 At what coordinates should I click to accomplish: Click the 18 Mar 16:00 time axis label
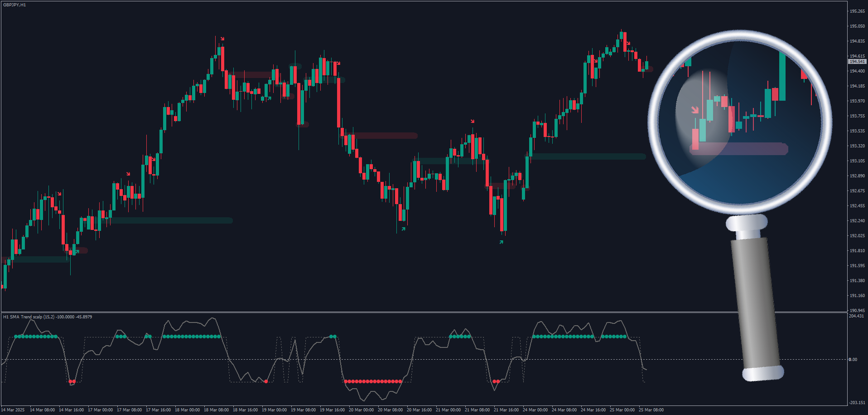(x=246, y=410)
